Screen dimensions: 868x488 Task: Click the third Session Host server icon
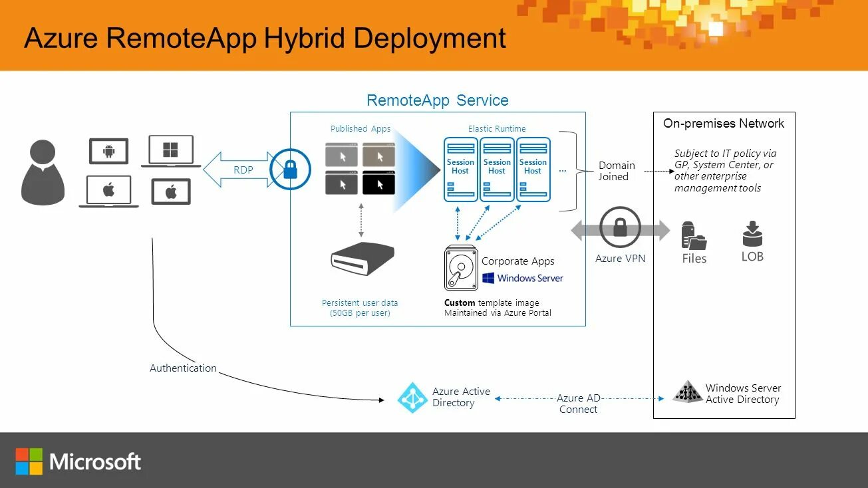click(533, 170)
